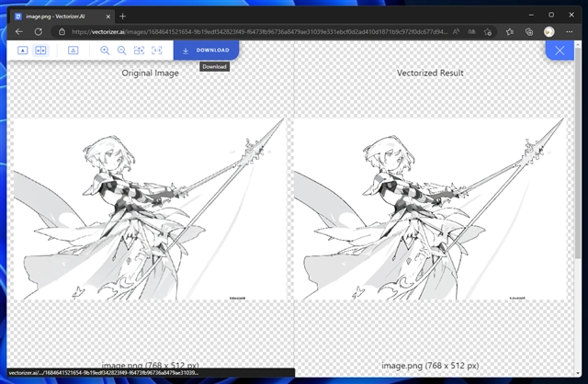This screenshot has width=588, height=384.
Task: Close the viewer with blue X button
Action: (560, 51)
